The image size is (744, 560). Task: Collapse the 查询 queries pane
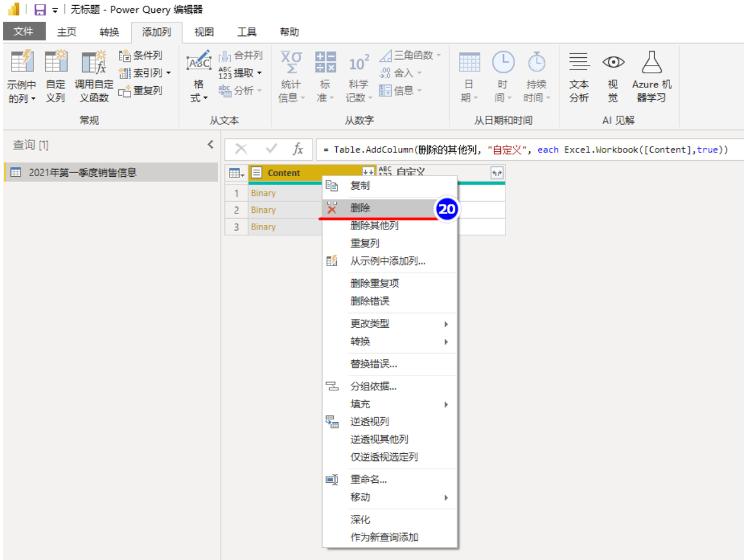211,144
